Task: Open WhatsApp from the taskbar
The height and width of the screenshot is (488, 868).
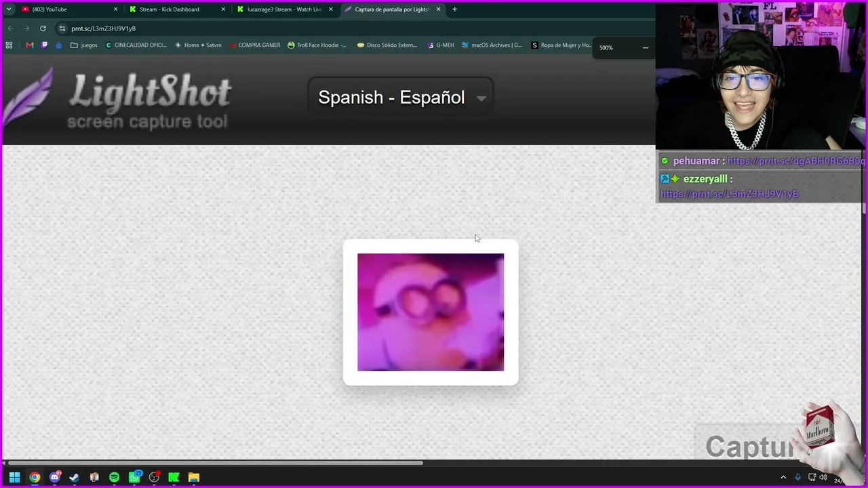Action: click(134, 477)
